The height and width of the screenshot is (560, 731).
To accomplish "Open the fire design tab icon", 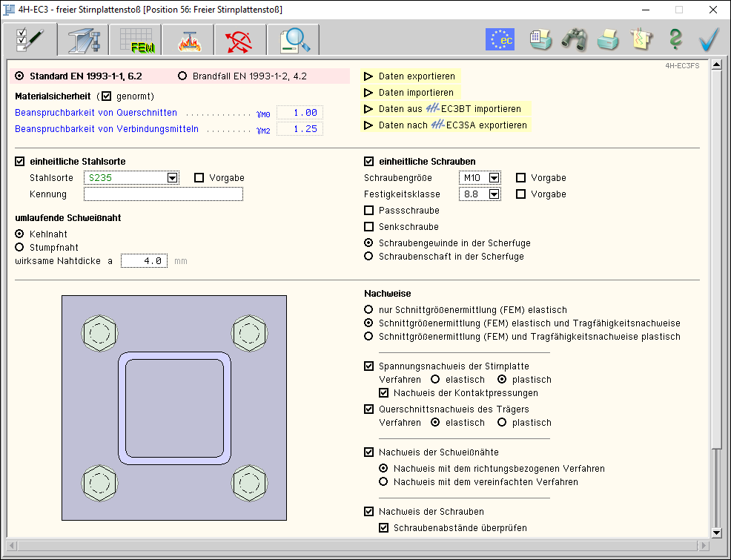I will (x=188, y=39).
